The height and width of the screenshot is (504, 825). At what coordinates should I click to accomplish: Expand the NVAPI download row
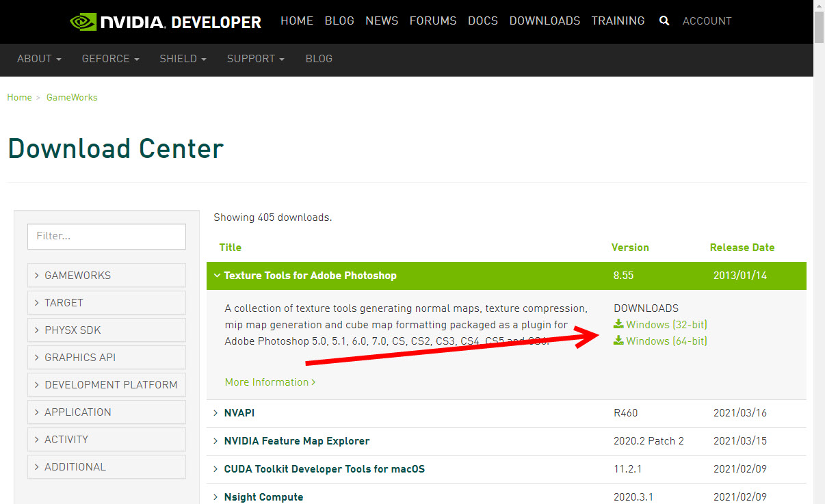coord(506,413)
